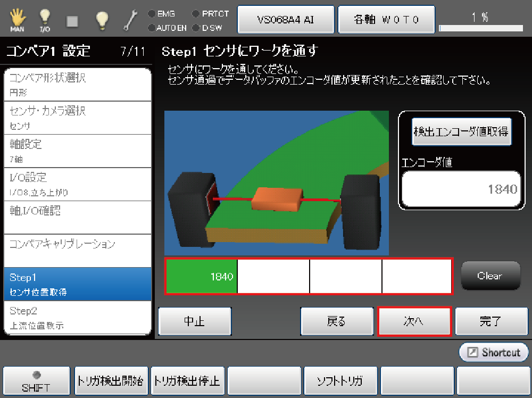
Task: Open センサ・カメラ選択 step
Action: coord(77,118)
